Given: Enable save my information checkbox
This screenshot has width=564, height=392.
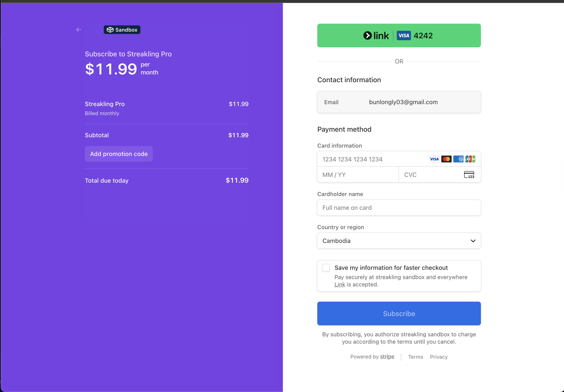Looking at the screenshot, I should (326, 268).
